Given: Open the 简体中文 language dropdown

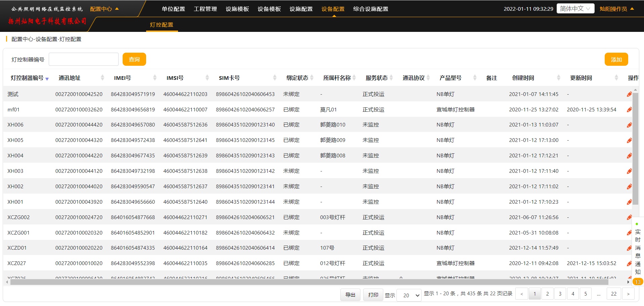Looking at the screenshot, I should 575,9.
